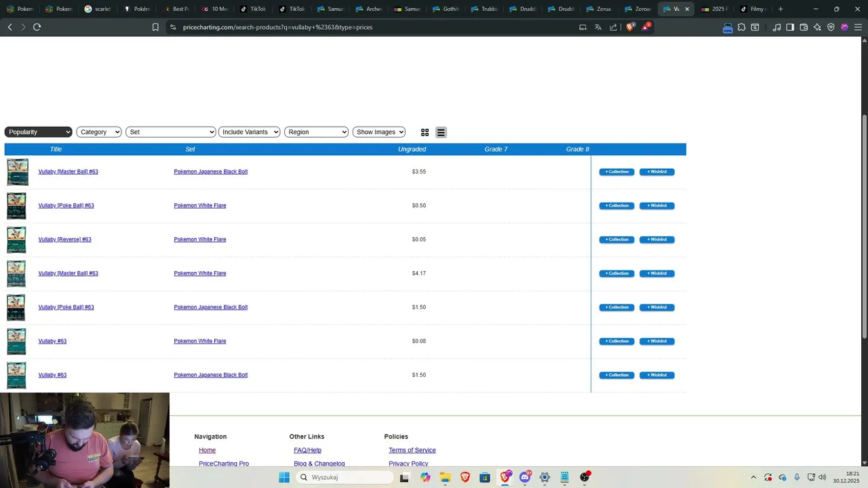Screen dimensions: 868x488
Task: Open the Popularity sort dropdown
Action: (x=38, y=132)
